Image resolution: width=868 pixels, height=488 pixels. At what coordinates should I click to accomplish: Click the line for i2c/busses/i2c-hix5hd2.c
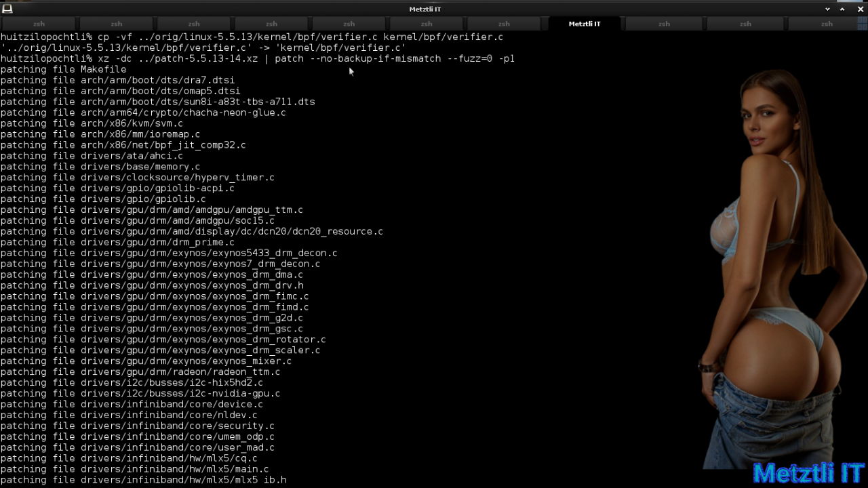[x=132, y=384]
